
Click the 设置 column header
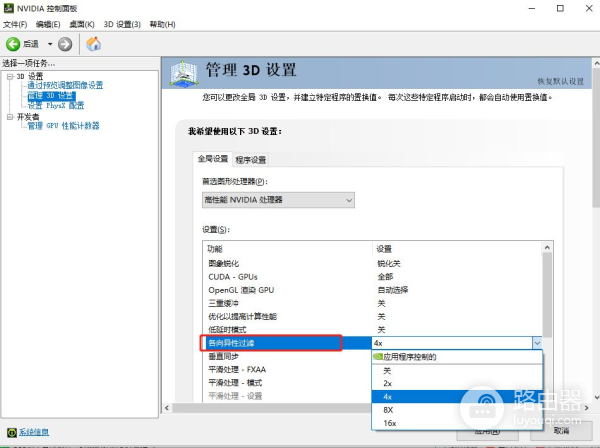tap(457, 249)
